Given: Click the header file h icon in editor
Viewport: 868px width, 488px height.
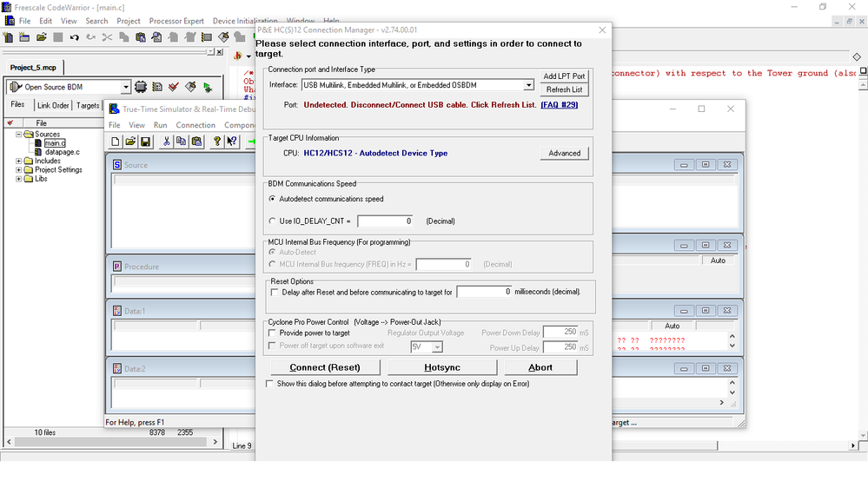Looking at the screenshot, I should tap(238, 56).
